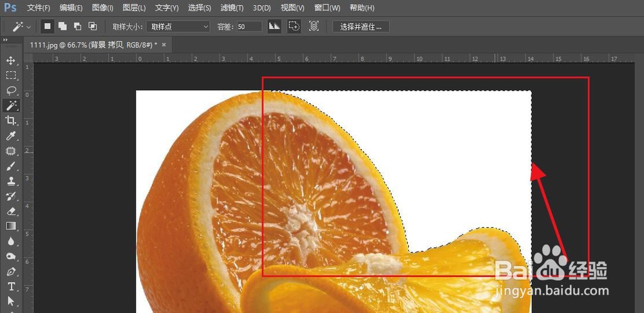644x313 pixels.
Task: Select the Clone Stamp tool
Action: point(11,181)
